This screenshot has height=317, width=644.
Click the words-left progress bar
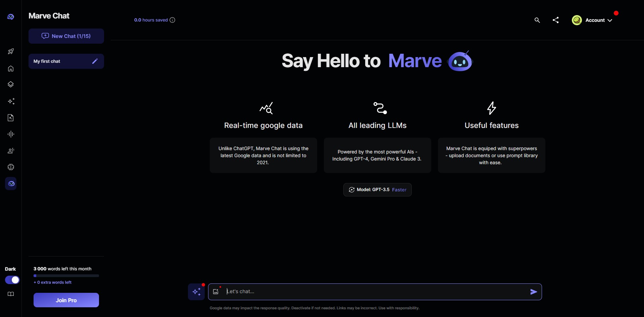(x=66, y=276)
